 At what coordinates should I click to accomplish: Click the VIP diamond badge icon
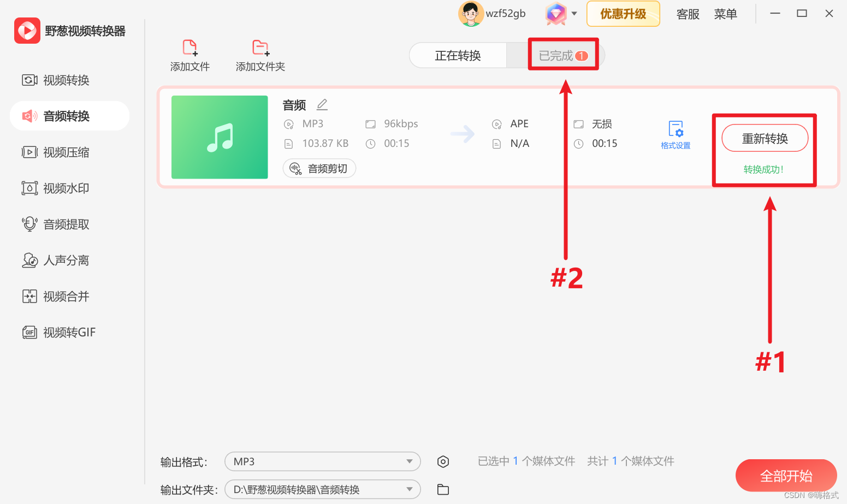pyautogui.click(x=556, y=14)
